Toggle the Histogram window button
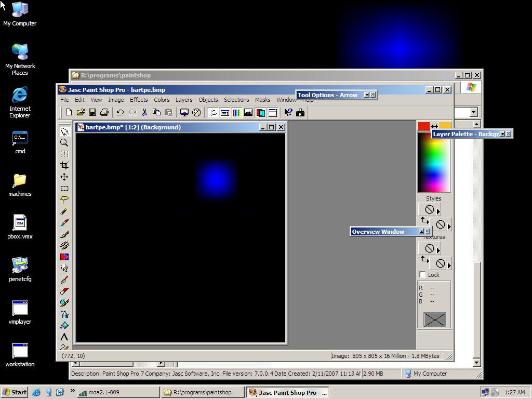The image size is (532, 399). (x=248, y=112)
